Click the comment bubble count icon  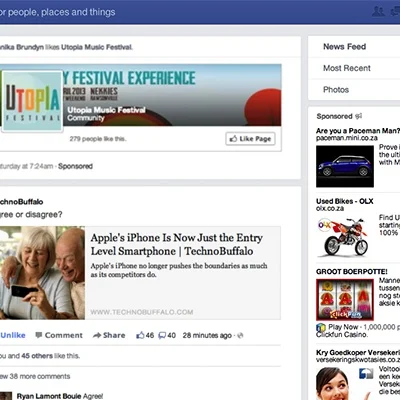(162, 335)
